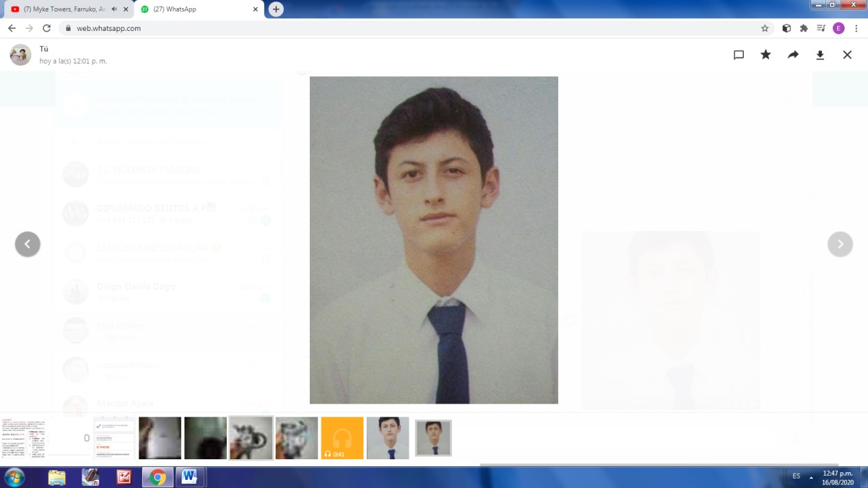
Task: Go to the previous media item
Action: 27,244
